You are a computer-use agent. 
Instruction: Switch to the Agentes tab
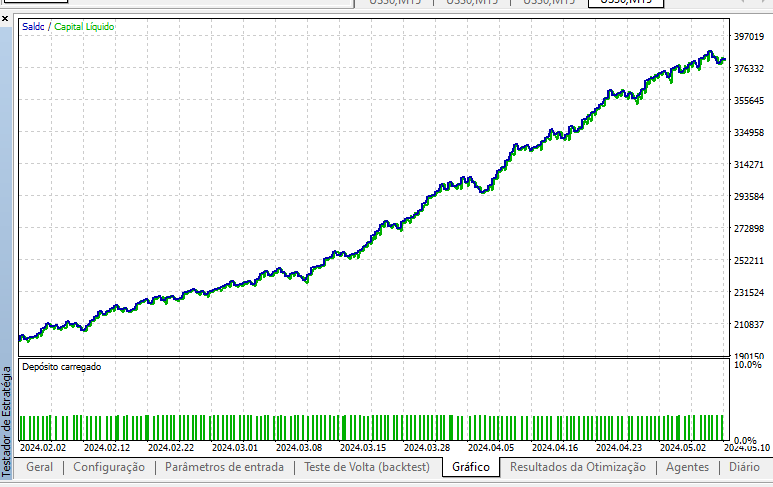[x=687, y=467]
